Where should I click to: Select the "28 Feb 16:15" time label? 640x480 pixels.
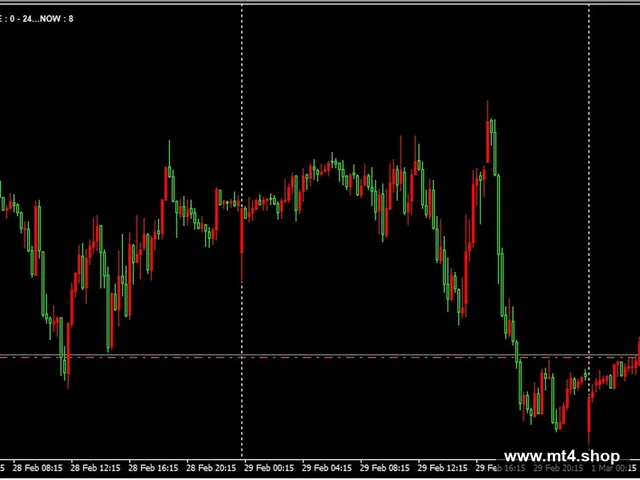point(153,467)
